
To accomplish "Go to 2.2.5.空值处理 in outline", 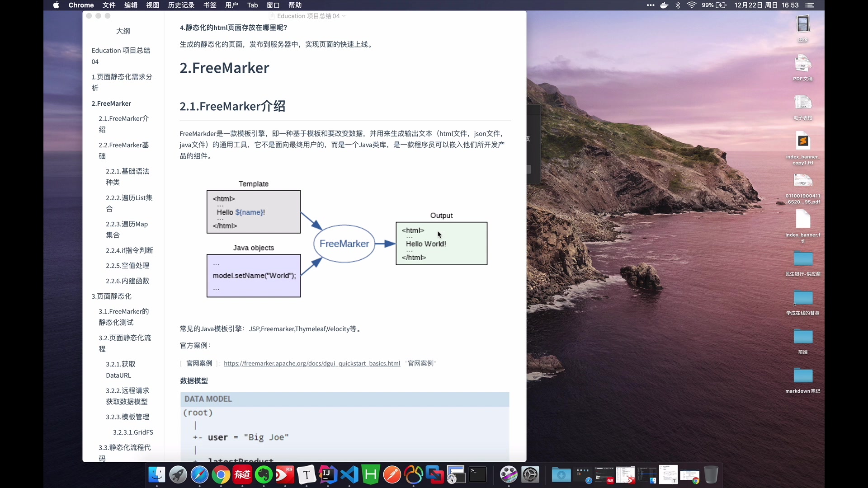I will click(127, 266).
